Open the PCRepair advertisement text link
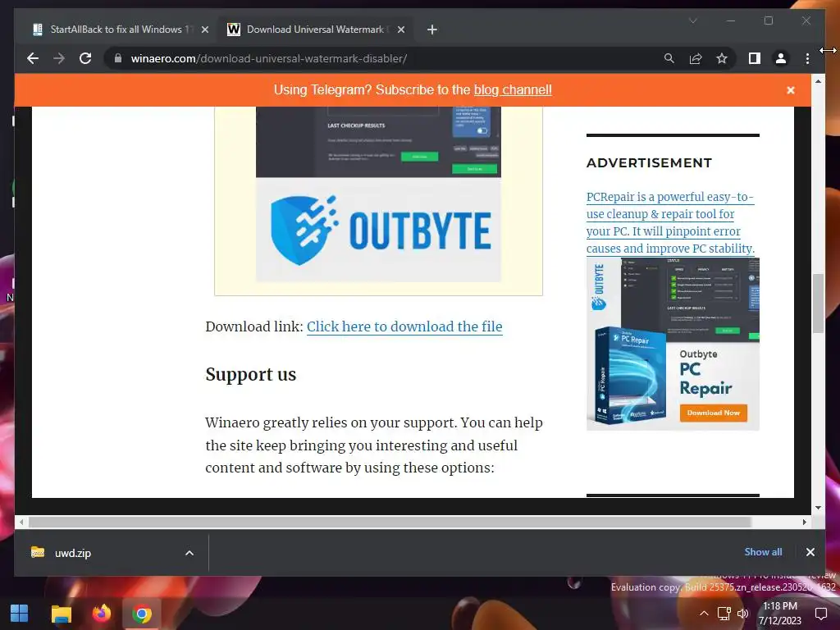This screenshot has height=630, width=840. coord(670,223)
